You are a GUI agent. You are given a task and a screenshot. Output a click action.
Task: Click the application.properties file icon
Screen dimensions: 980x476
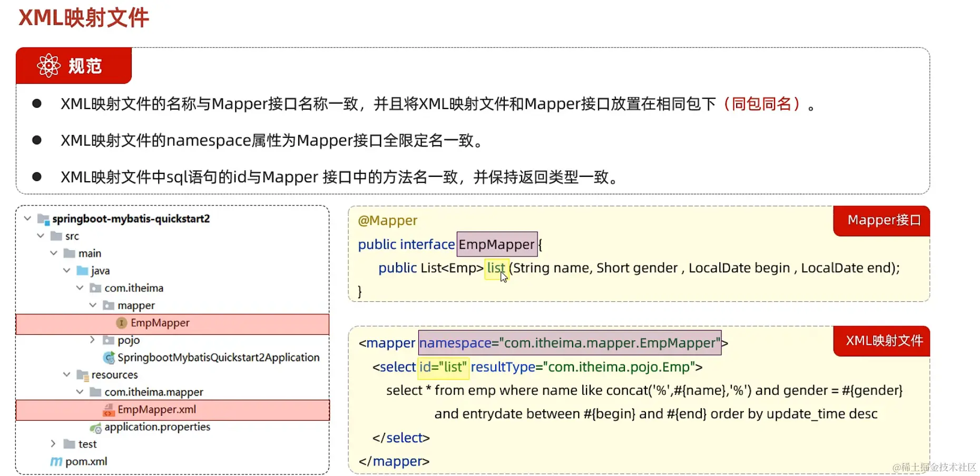tap(96, 428)
